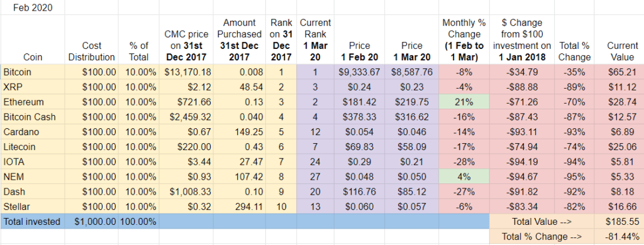Select the Ethereum 21% monthly change cell
Screen dimensions: 644x245
pyautogui.click(x=464, y=102)
